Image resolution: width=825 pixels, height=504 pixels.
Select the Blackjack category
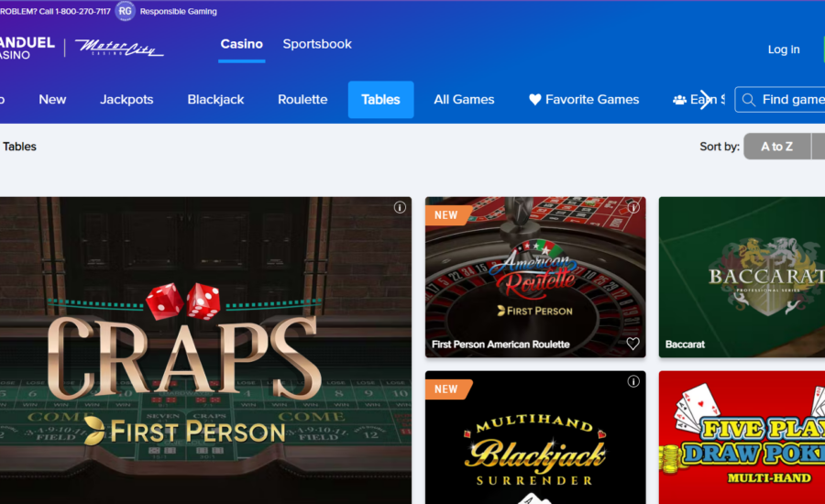[215, 100]
